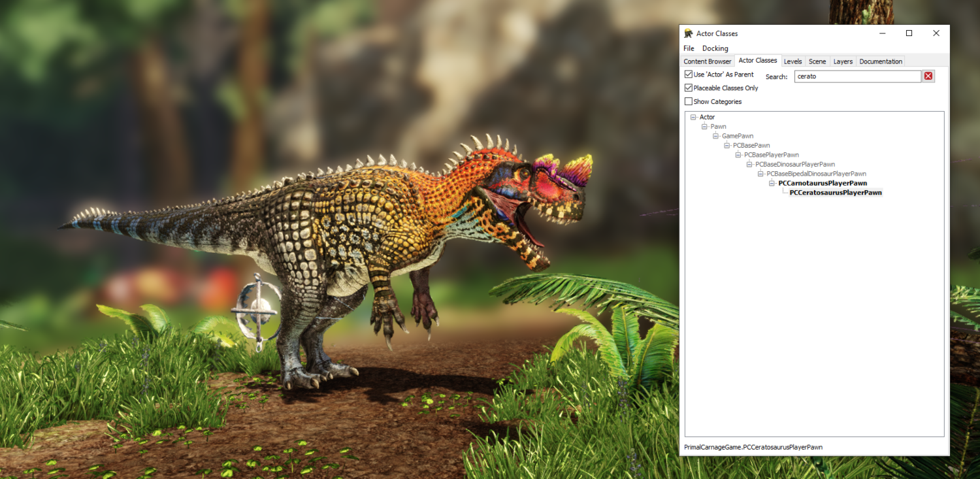Select the Pawn class in the tree
980x479 pixels.
[x=718, y=127]
